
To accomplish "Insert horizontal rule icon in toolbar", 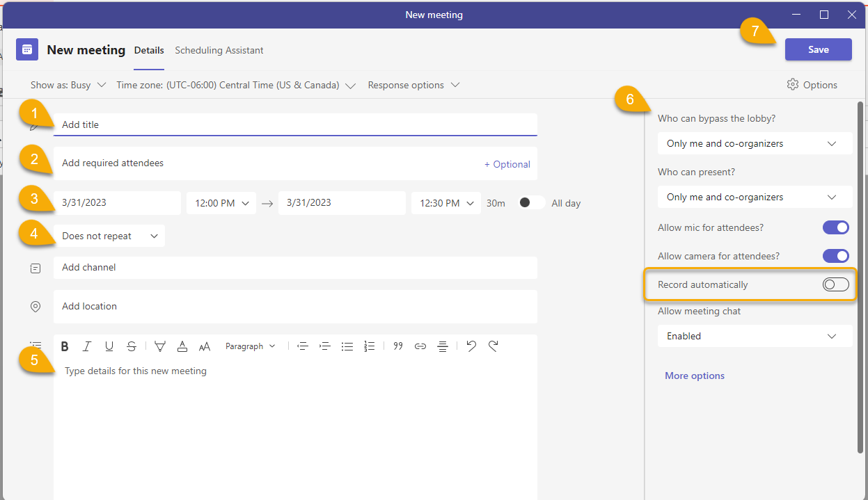I will coord(443,346).
